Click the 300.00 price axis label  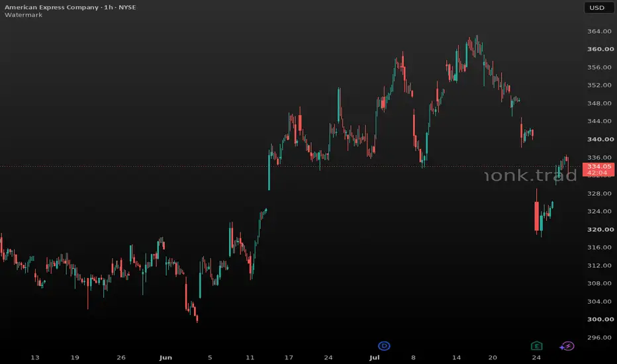[x=600, y=319]
